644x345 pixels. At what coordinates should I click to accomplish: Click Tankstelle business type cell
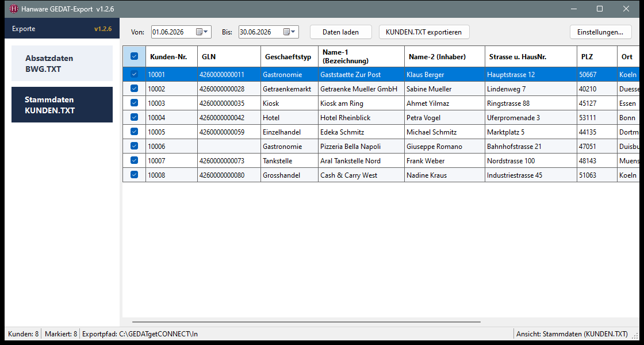tap(290, 161)
